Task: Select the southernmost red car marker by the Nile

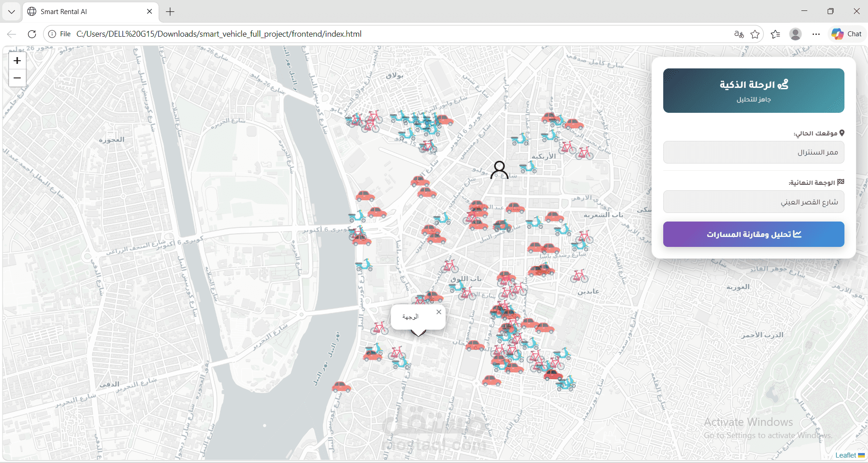Action: point(342,387)
